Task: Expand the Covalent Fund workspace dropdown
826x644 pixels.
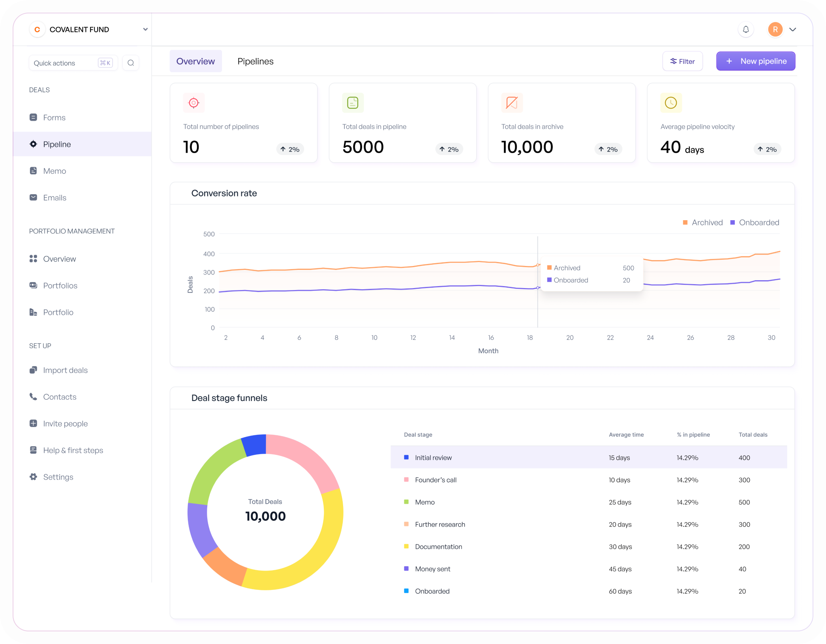Action: (x=145, y=30)
